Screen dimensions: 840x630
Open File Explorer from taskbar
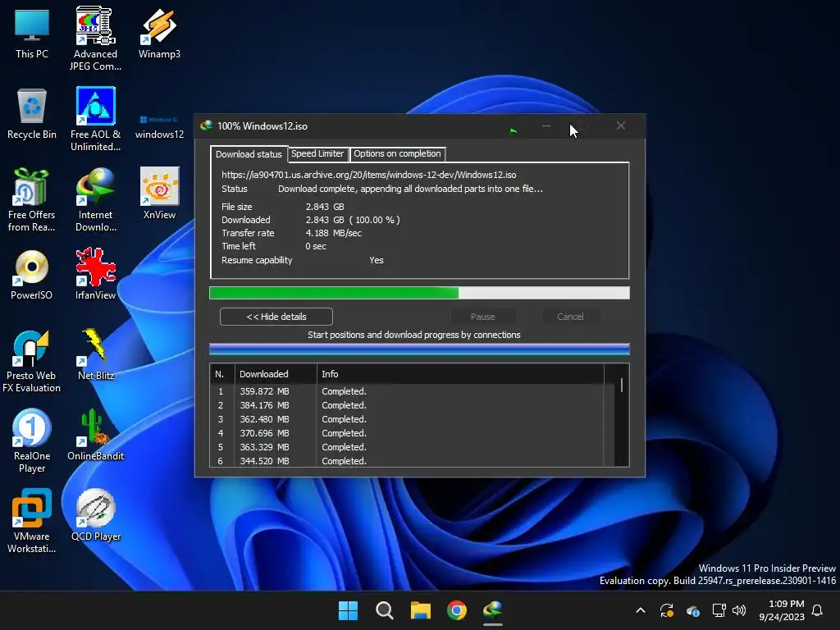click(x=421, y=610)
